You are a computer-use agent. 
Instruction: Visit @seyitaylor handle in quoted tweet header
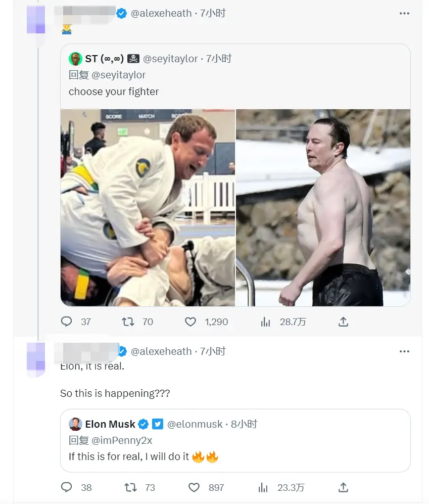(170, 59)
